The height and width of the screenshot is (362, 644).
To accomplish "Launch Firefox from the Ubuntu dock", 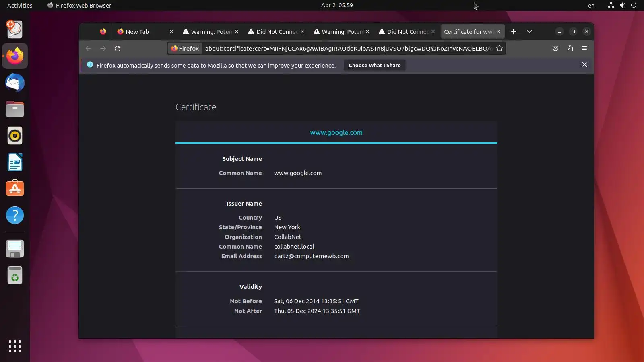I will pyautogui.click(x=15, y=56).
